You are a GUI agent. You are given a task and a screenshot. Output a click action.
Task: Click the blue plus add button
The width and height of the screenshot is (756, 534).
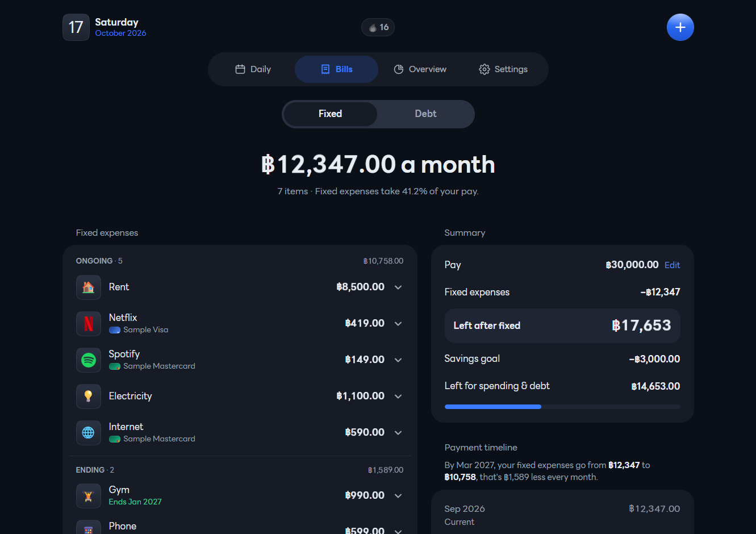coord(680,27)
